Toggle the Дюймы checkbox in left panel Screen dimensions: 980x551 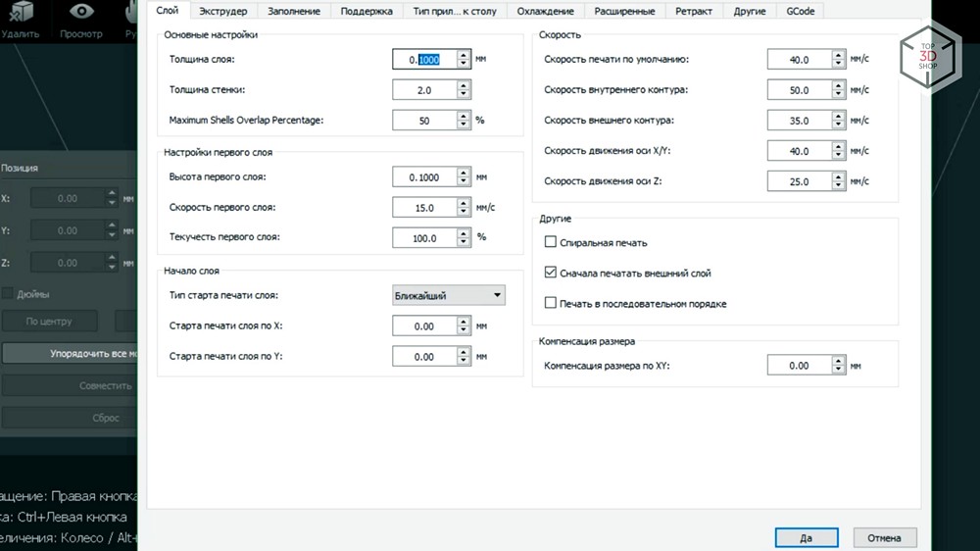click(8, 293)
